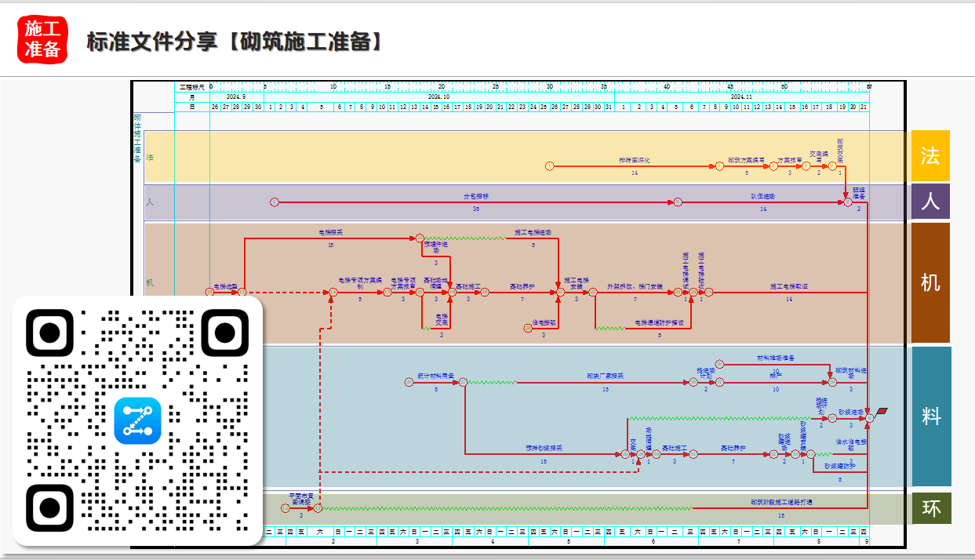Select the 电梯通道防护搭设 activity label
Image resolution: width=975 pixels, height=560 pixels.
click(659, 322)
